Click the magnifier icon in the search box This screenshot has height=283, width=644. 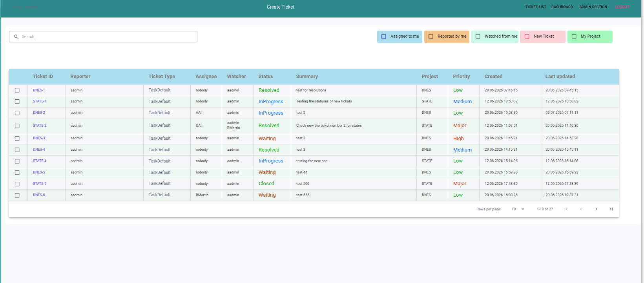click(x=16, y=37)
